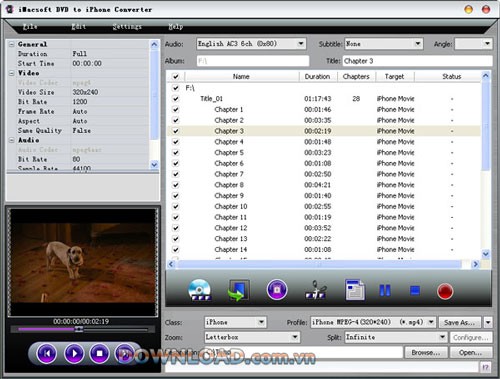
Task: Click the Browse button
Action: pos(426,352)
